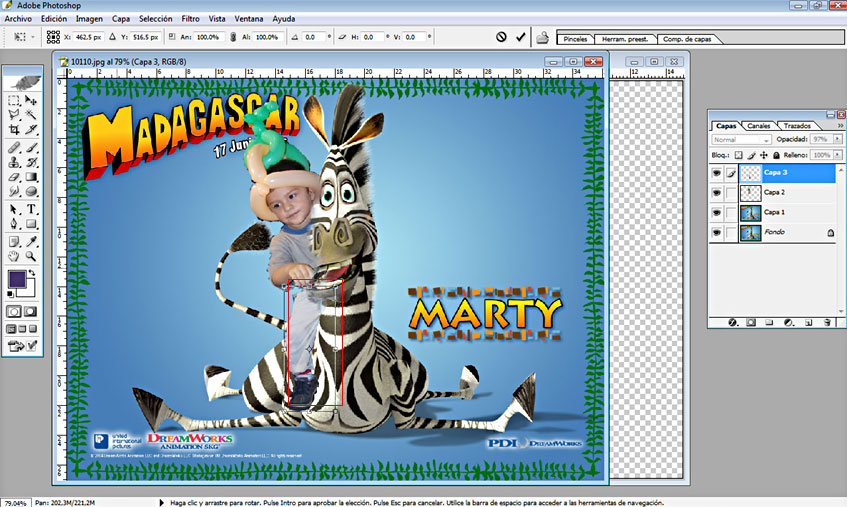Image resolution: width=847 pixels, height=507 pixels.
Task: Hide the Capa 2 layer
Action: [x=716, y=192]
